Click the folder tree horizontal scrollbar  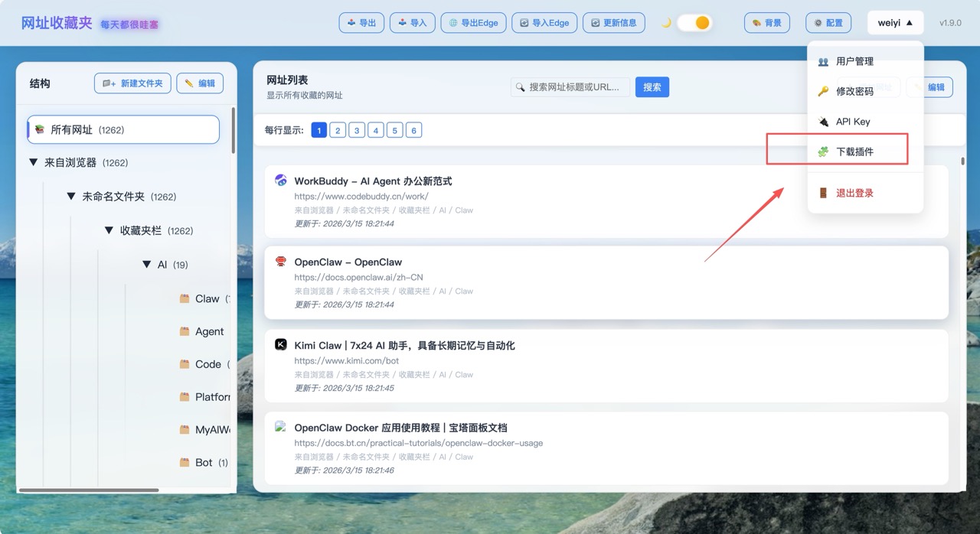89,490
